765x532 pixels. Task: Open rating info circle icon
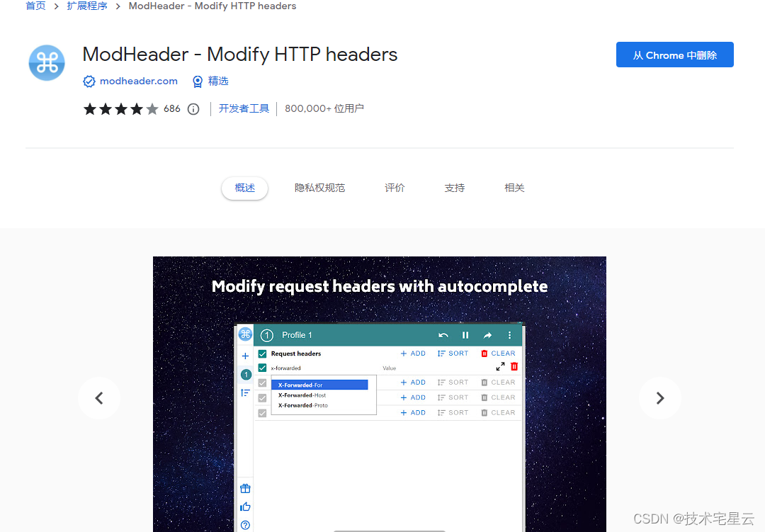point(193,109)
